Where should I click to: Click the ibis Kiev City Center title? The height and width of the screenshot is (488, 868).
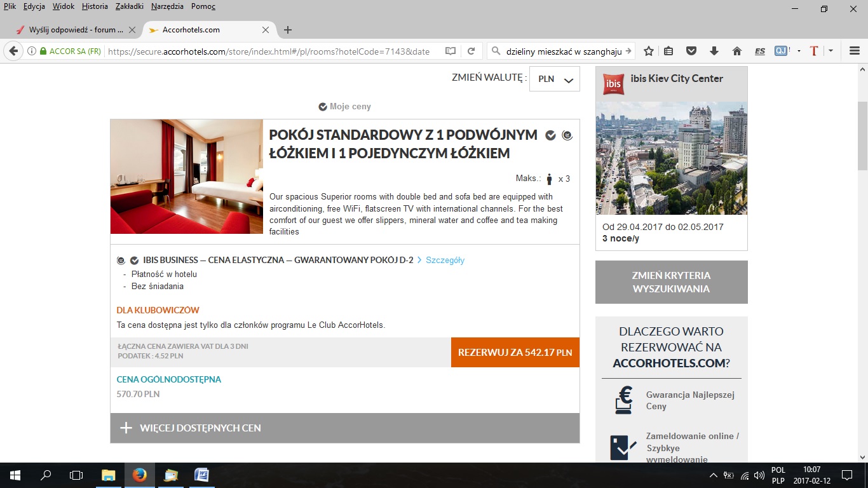point(677,79)
